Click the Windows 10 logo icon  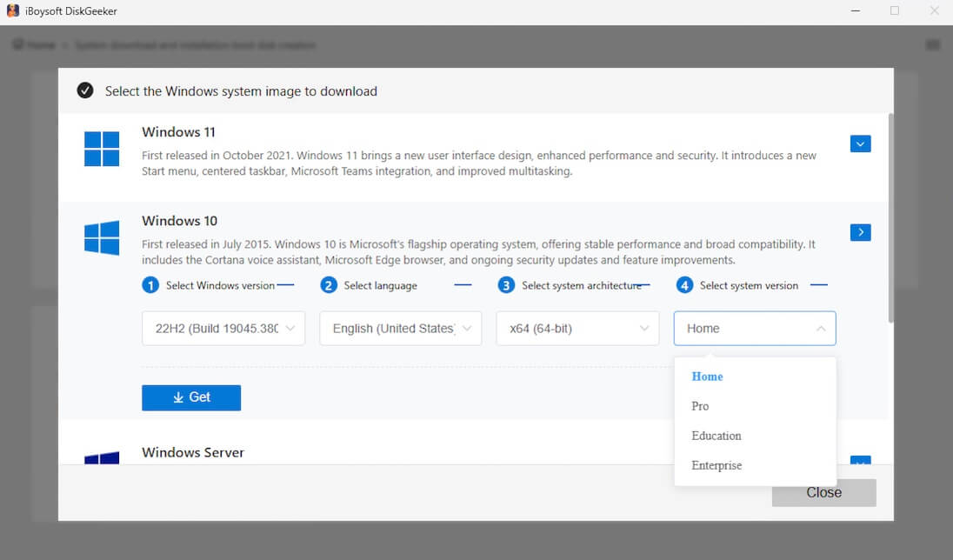(102, 237)
